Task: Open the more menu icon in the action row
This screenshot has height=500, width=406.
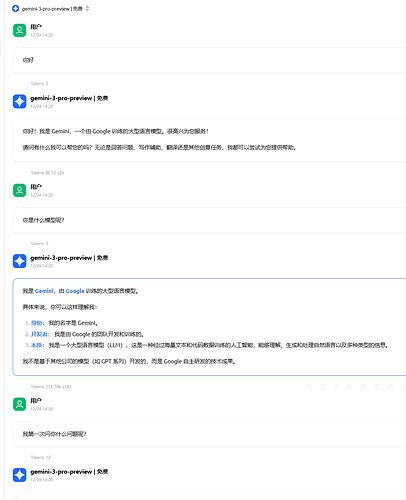Action: 403,387
